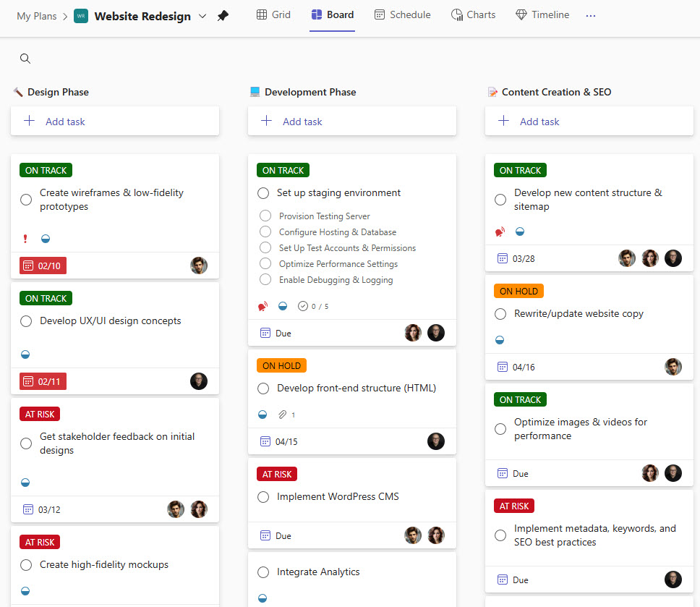
Task: Click the search magnifier icon
Action: pos(25,59)
